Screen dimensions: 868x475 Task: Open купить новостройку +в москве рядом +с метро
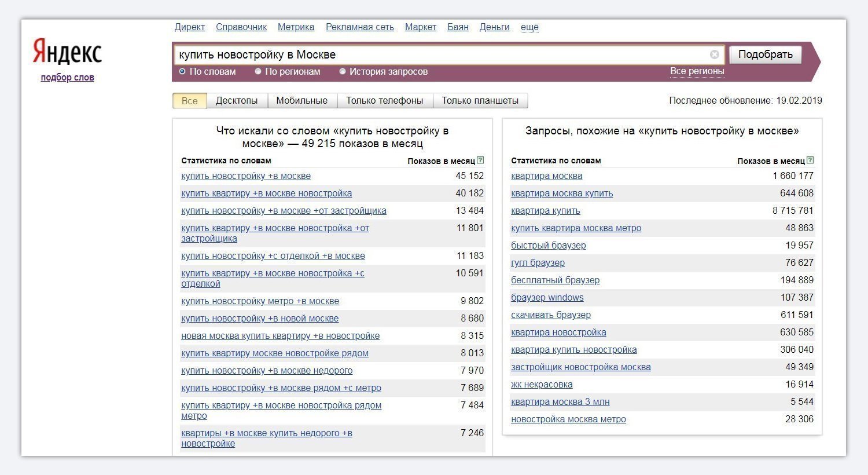pyautogui.click(x=281, y=388)
